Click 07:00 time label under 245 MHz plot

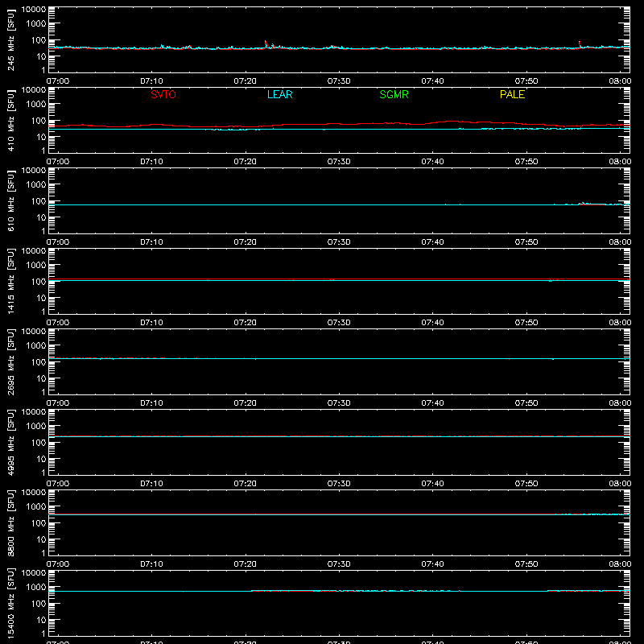[58, 81]
